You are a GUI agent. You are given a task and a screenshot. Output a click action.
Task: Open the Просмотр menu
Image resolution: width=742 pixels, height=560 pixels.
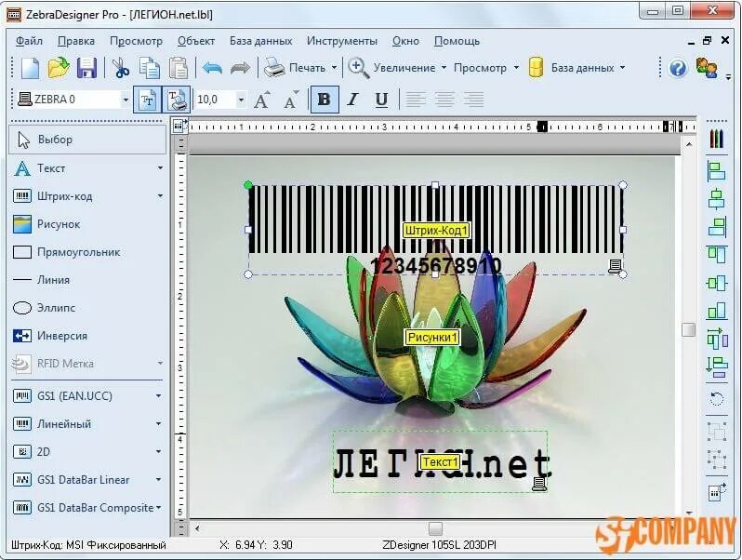pos(136,41)
